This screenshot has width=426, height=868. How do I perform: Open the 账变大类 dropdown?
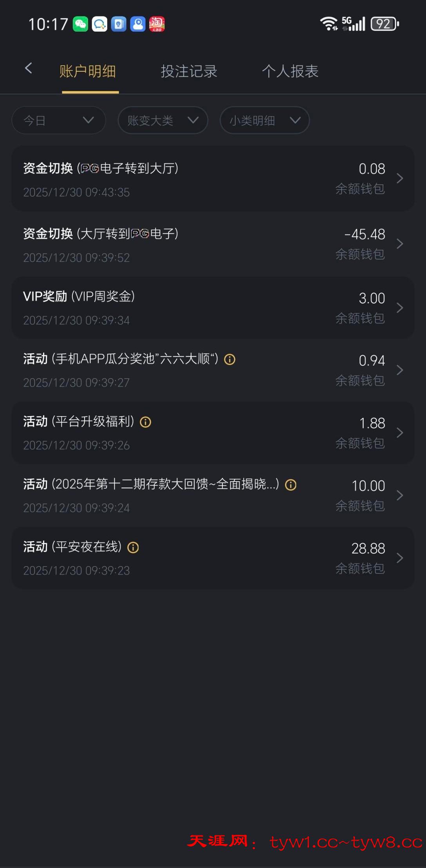coord(162,120)
